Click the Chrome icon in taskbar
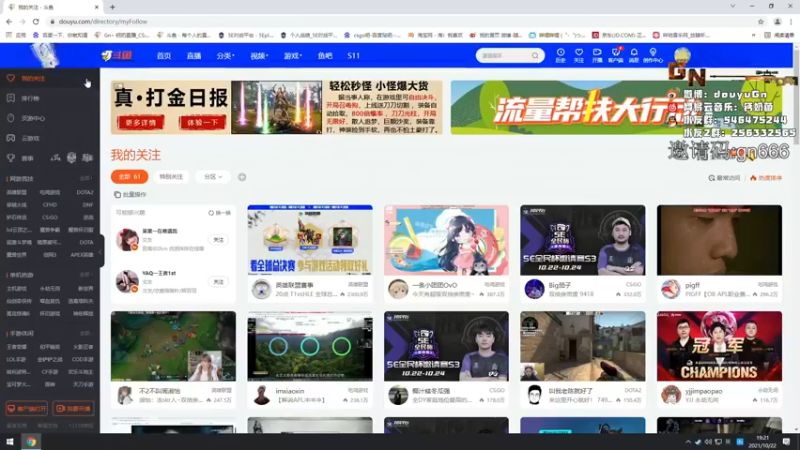Image resolution: width=800 pixels, height=450 pixels. (x=31, y=441)
